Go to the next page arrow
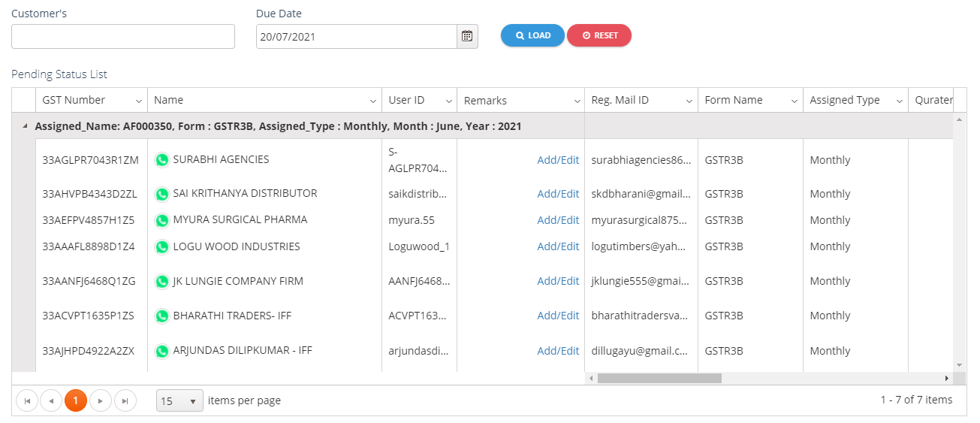The width and height of the screenshot is (980, 423). (101, 401)
